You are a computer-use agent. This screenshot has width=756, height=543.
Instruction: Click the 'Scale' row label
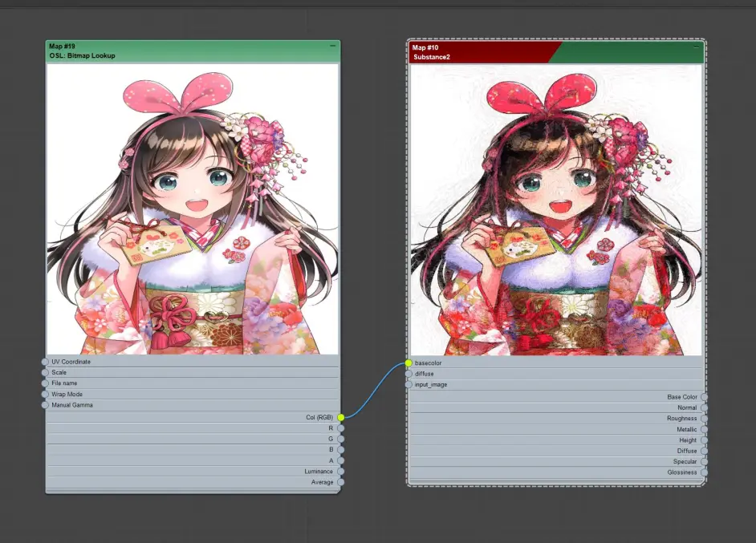click(59, 372)
